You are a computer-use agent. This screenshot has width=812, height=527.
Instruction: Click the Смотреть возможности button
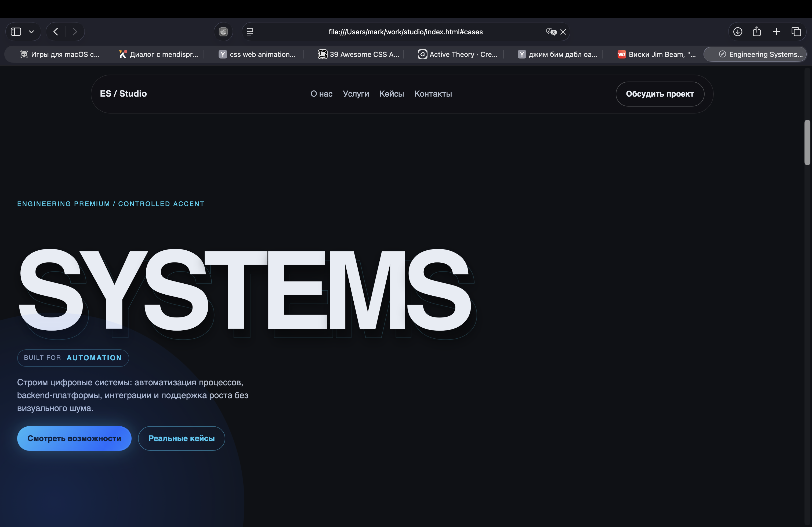tap(74, 438)
